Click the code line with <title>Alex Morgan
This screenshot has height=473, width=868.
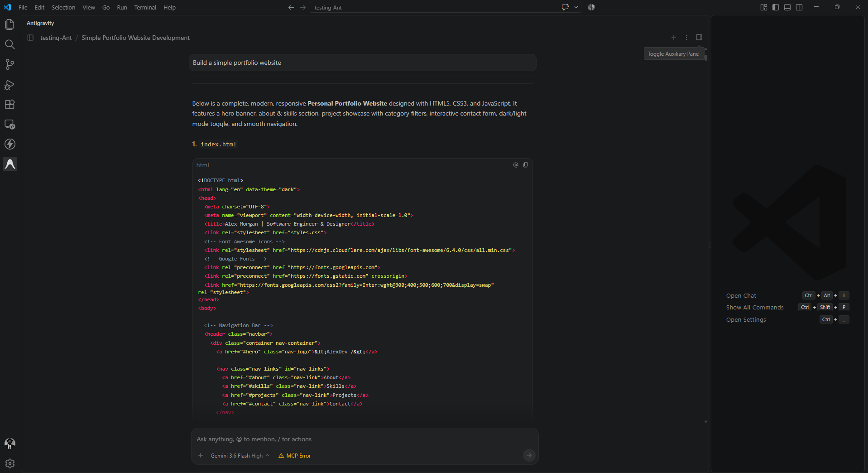(289, 224)
